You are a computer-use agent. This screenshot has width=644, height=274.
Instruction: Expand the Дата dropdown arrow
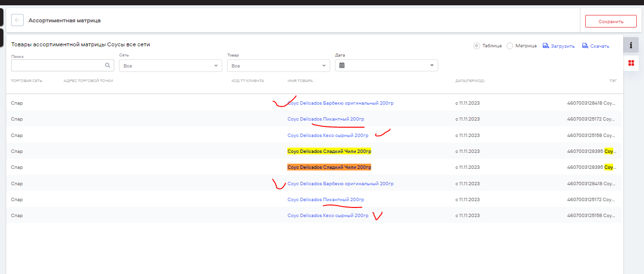(x=431, y=66)
